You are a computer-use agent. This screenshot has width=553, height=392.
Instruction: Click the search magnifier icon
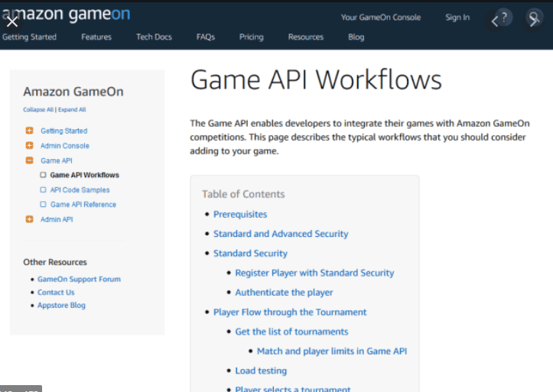click(x=535, y=19)
